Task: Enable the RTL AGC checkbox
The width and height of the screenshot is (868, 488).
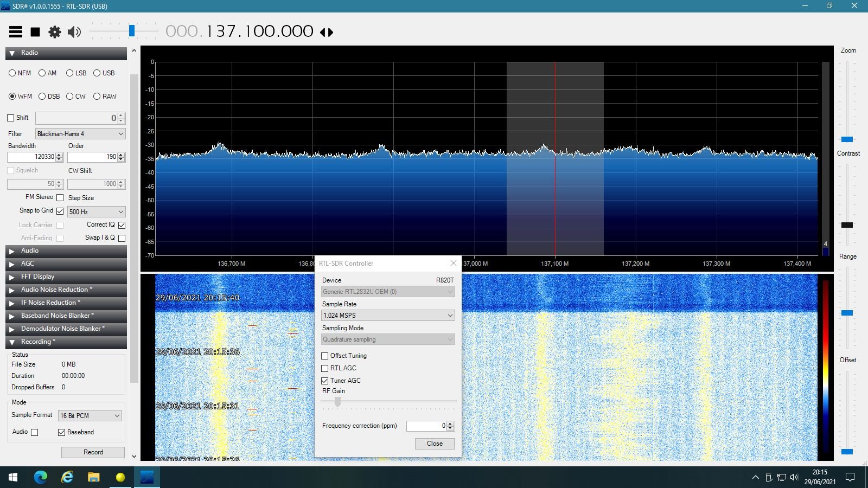Action: tap(325, 368)
